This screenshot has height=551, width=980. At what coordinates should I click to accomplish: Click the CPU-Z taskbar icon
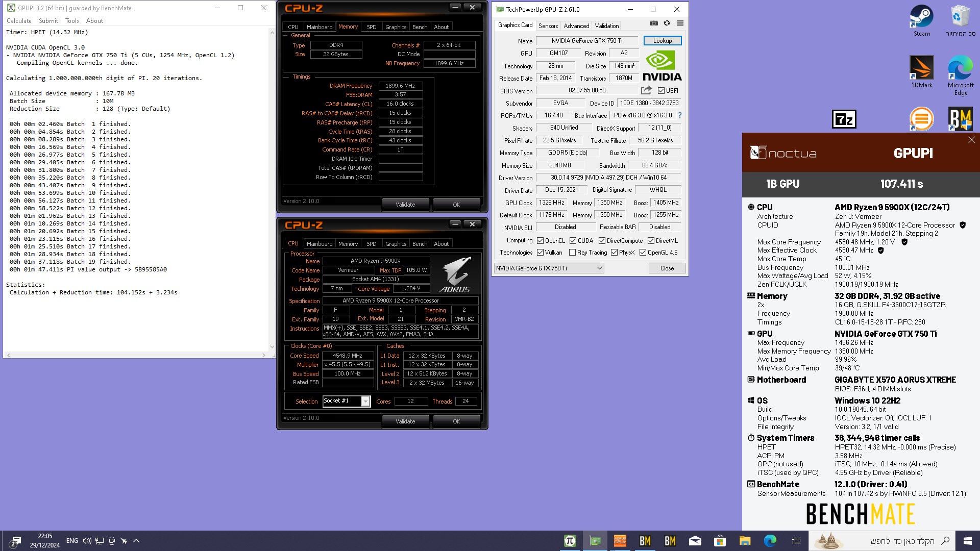pos(620,541)
